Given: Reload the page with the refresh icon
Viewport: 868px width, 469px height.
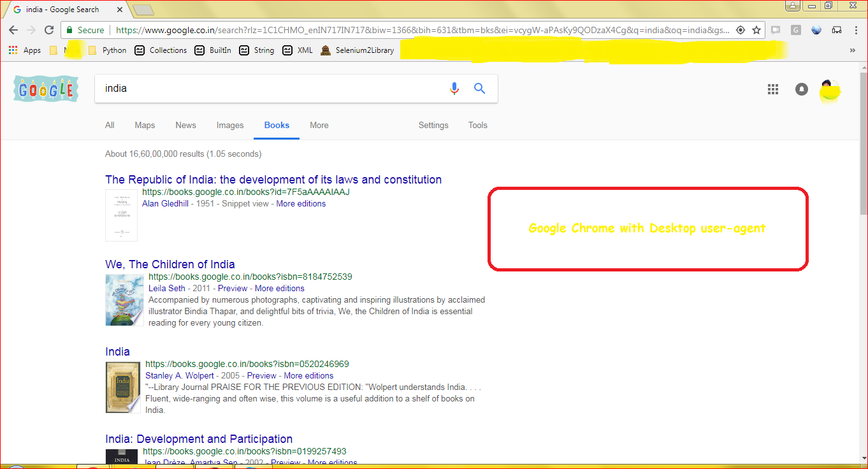Looking at the screenshot, I should click(49, 30).
